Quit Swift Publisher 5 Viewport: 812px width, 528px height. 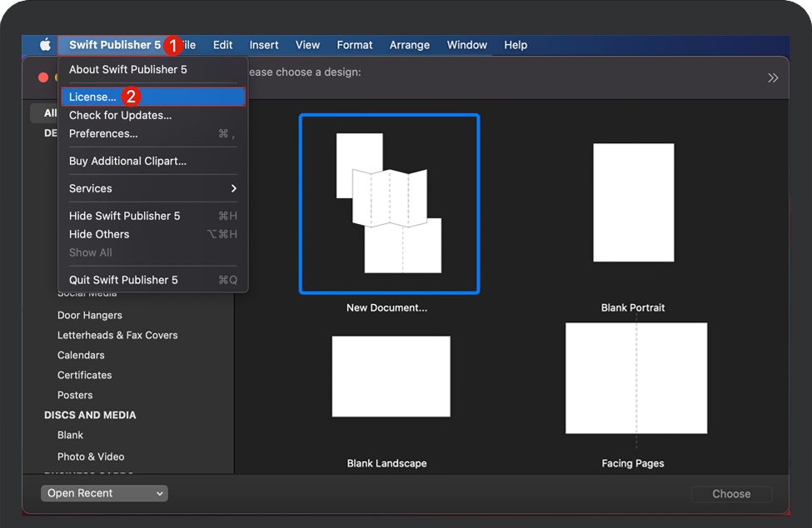tap(123, 280)
